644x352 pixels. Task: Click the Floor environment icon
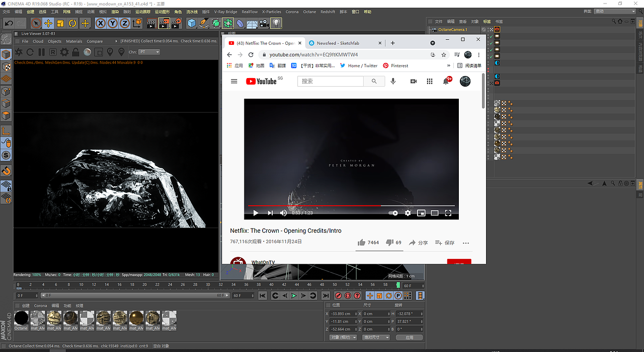point(252,23)
